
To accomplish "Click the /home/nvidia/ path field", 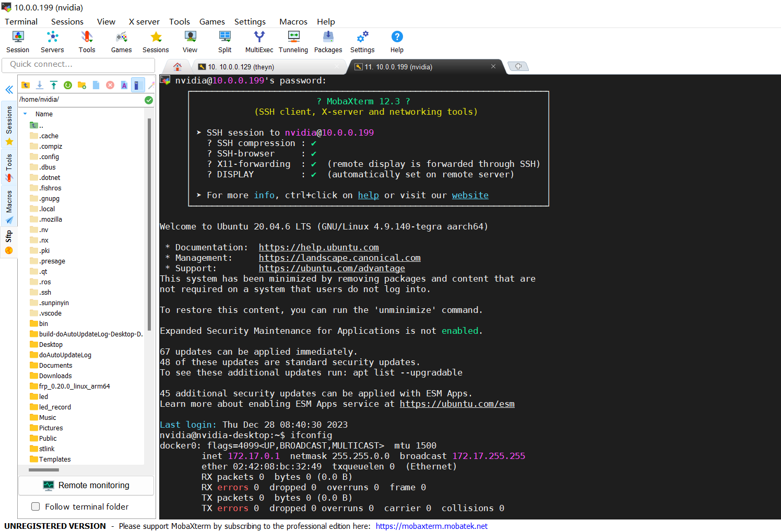I will [x=81, y=100].
